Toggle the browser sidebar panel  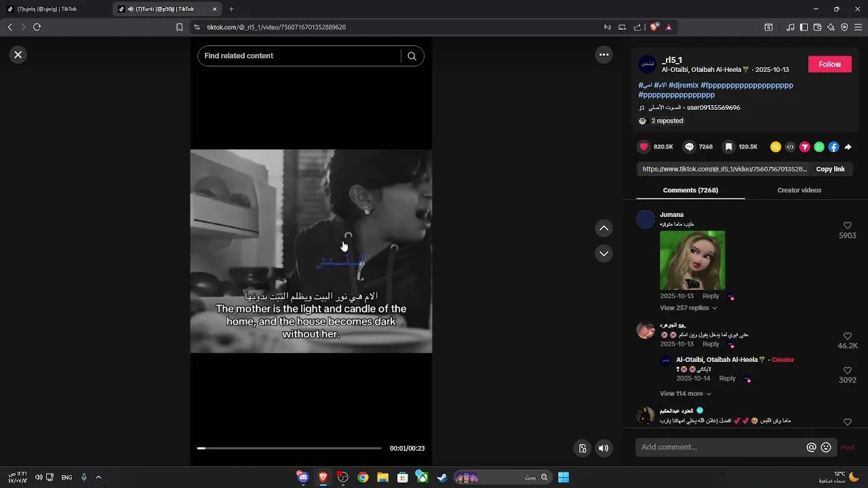pos(804,27)
